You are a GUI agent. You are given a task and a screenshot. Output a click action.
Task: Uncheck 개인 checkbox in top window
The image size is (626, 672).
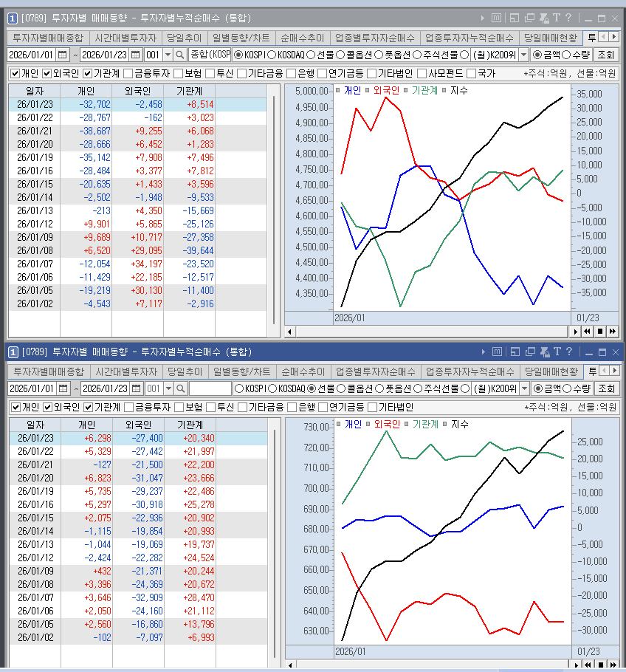pyautogui.click(x=15, y=74)
